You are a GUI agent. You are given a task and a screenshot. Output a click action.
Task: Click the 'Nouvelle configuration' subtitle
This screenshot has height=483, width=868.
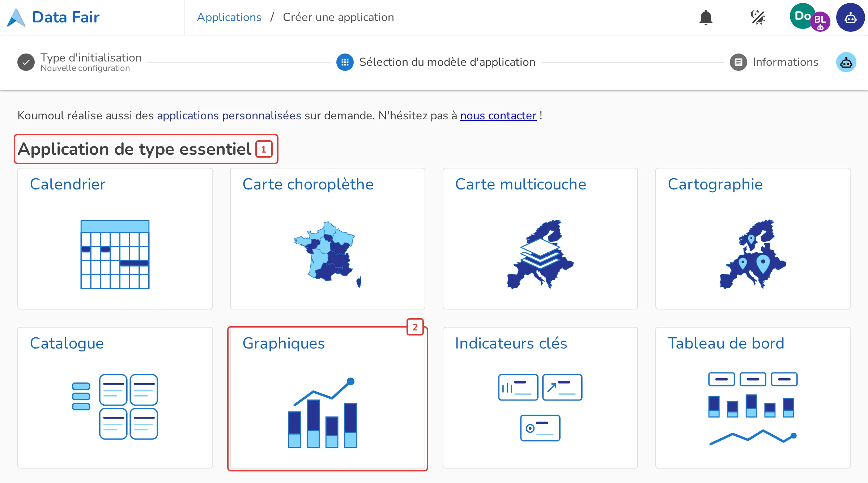click(x=85, y=68)
